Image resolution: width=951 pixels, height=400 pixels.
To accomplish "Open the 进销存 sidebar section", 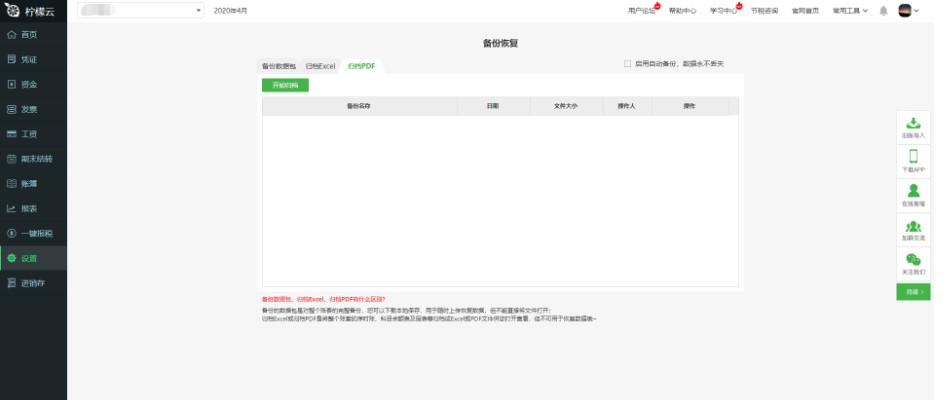I will (x=33, y=283).
